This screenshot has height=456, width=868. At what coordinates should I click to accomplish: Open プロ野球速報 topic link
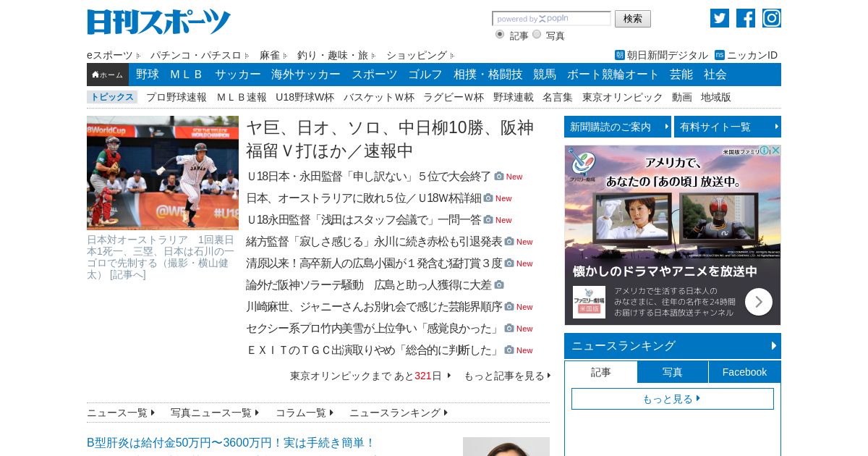tap(176, 97)
